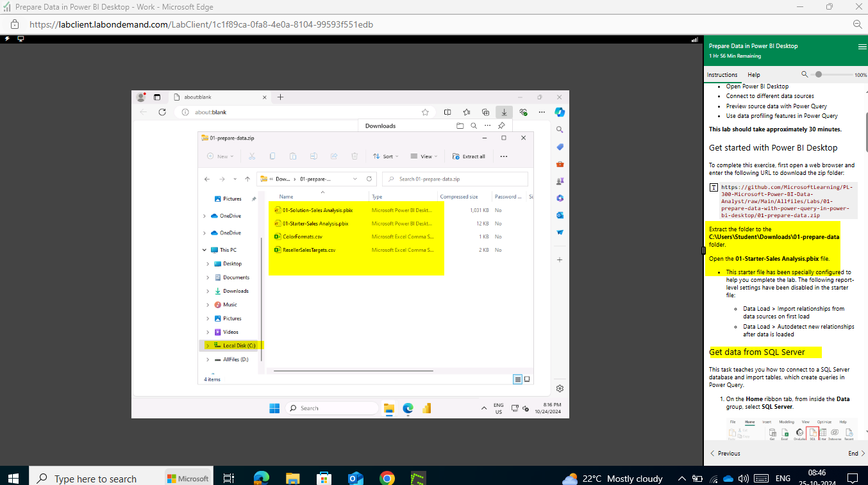Viewport: 868px width, 485px height.
Task: Click the VM taskbar Search box
Action: click(332, 408)
